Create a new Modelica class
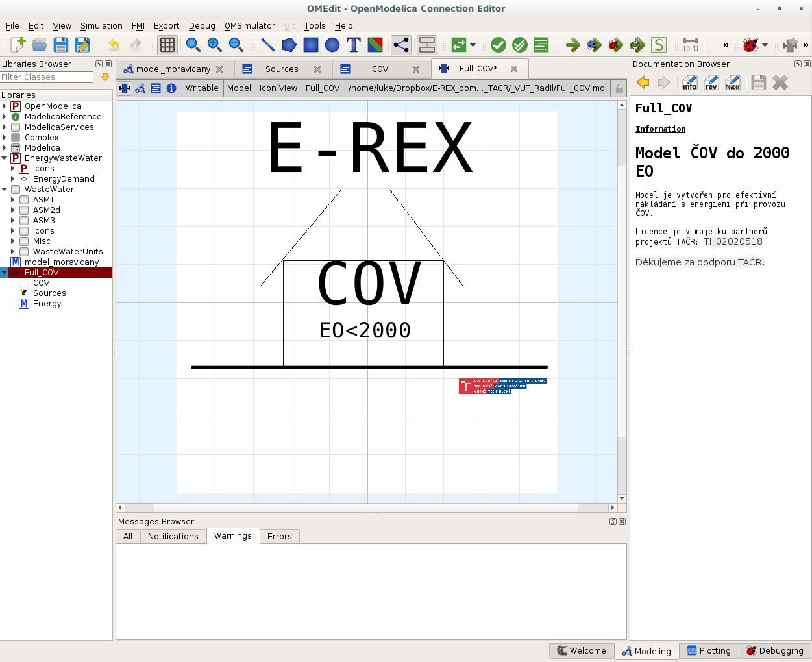The width and height of the screenshot is (812, 662). coord(18,45)
